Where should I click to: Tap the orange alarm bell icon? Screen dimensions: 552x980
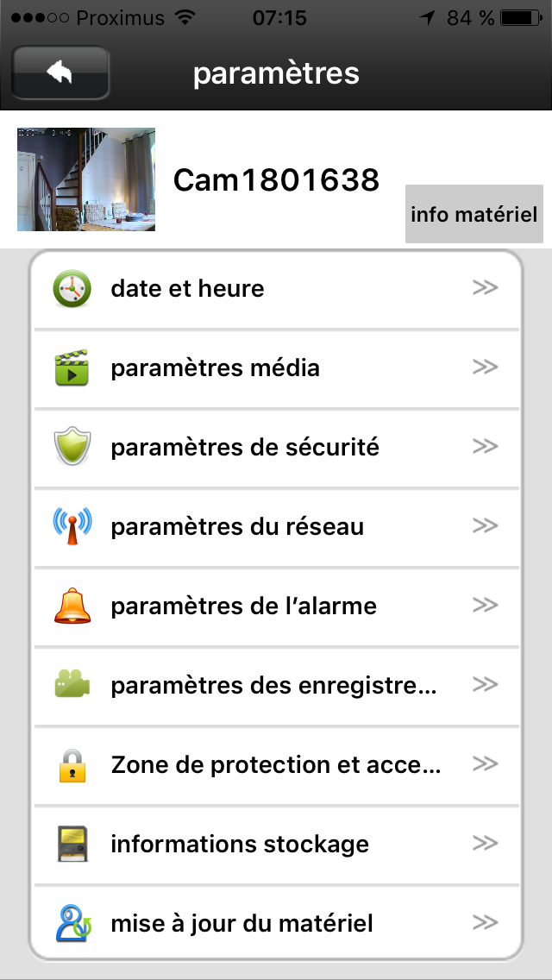72,606
